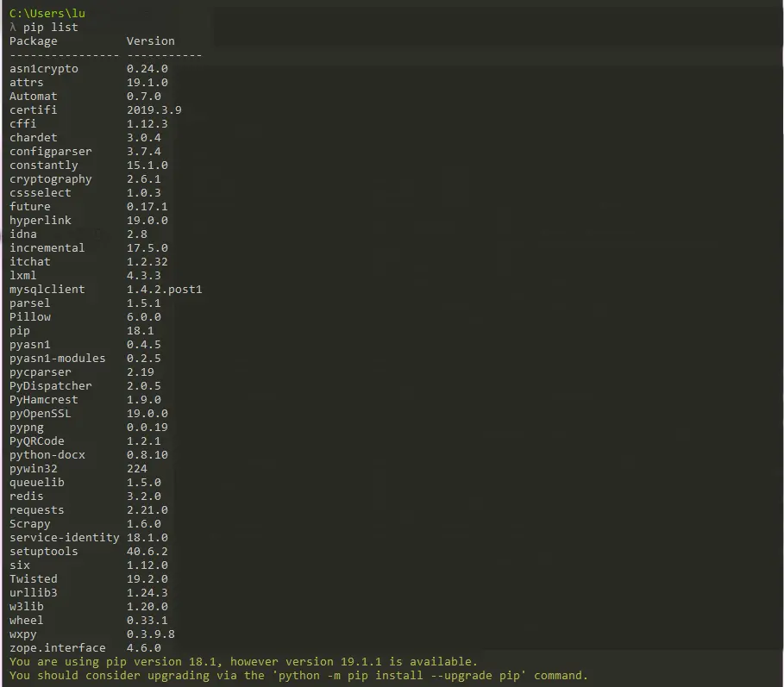
Task: Click the zope.interface package name
Action: [x=58, y=648]
